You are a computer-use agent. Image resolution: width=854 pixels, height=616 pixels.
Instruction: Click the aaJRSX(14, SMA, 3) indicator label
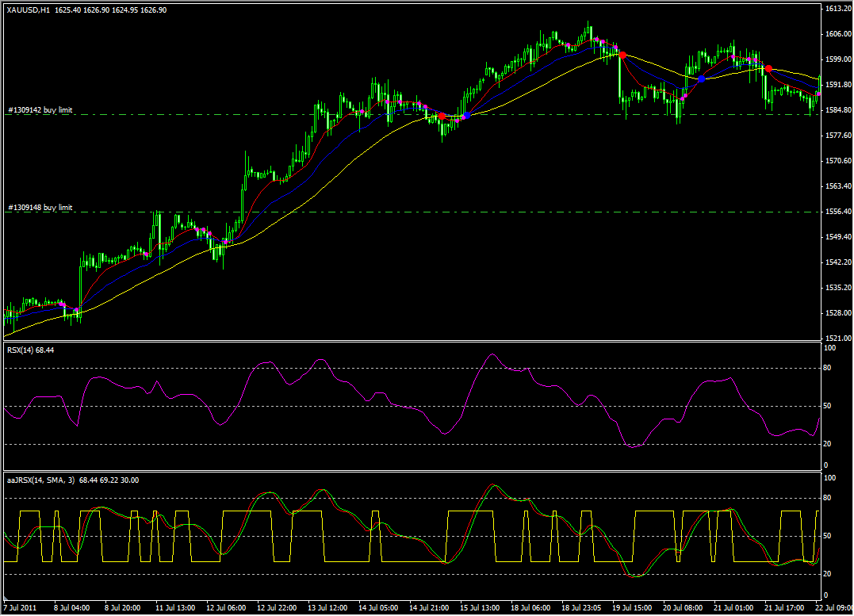click(40, 480)
